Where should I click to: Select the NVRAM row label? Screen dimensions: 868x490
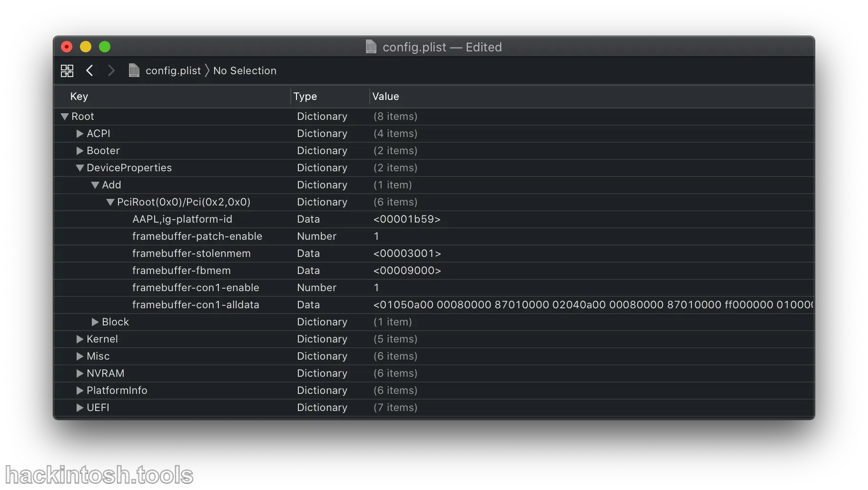106,373
